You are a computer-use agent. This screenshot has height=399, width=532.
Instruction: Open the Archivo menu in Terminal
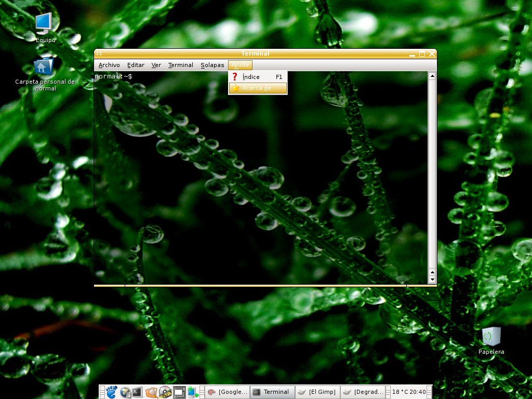point(109,65)
